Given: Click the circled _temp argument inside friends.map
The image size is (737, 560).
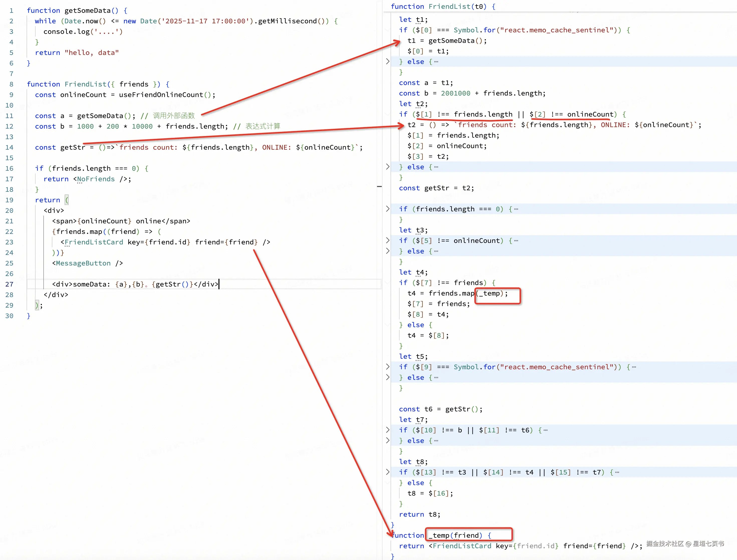Looking at the screenshot, I should coord(490,294).
